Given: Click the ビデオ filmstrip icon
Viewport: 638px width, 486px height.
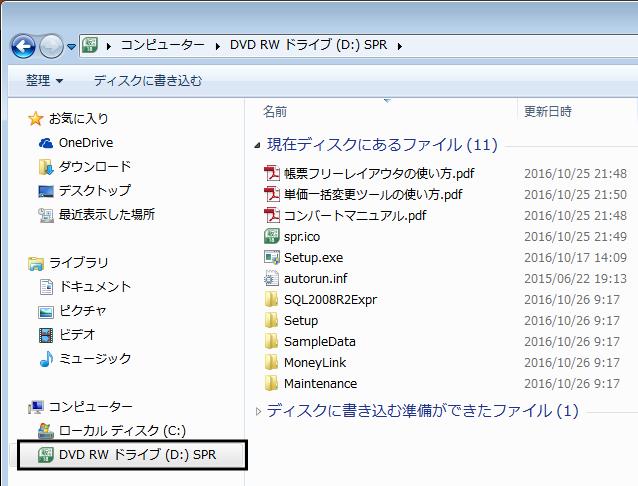Looking at the screenshot, I should [x=46, y=335].
